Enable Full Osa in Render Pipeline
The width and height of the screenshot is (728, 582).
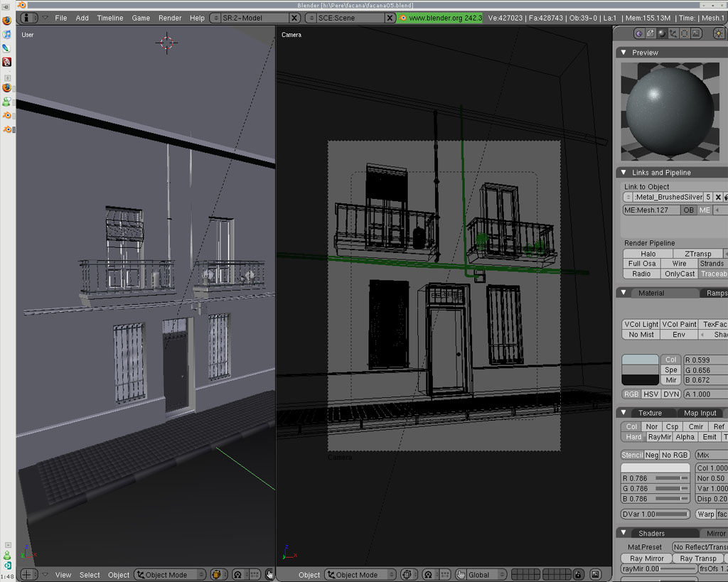click(x=642, y=264)
